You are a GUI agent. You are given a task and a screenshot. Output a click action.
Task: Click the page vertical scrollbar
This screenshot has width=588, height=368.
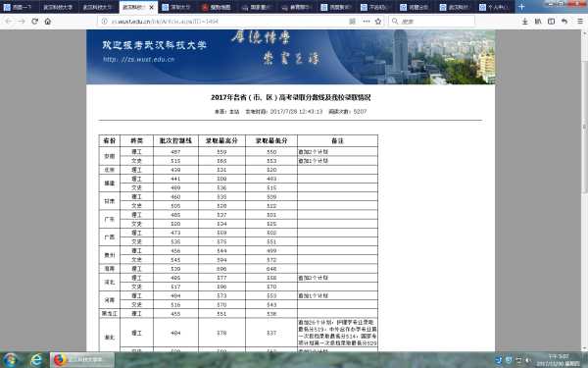(584, 190)
